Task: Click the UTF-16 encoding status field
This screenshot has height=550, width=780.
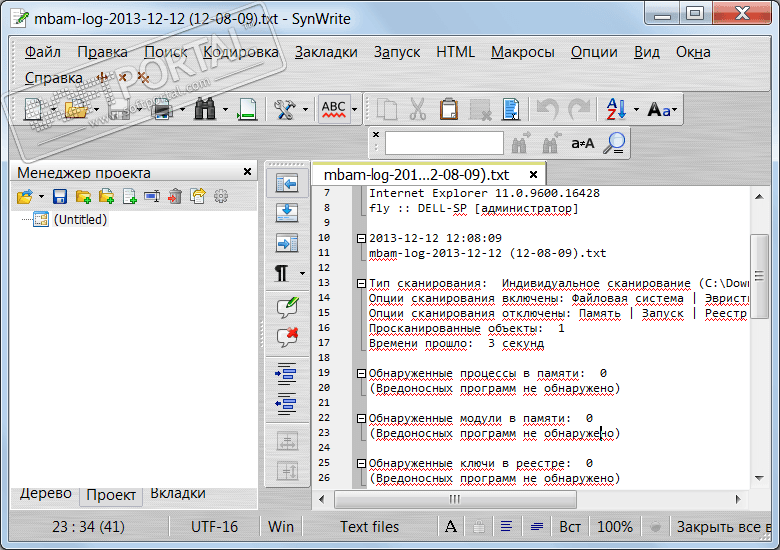Action: (x=214, y=527)
